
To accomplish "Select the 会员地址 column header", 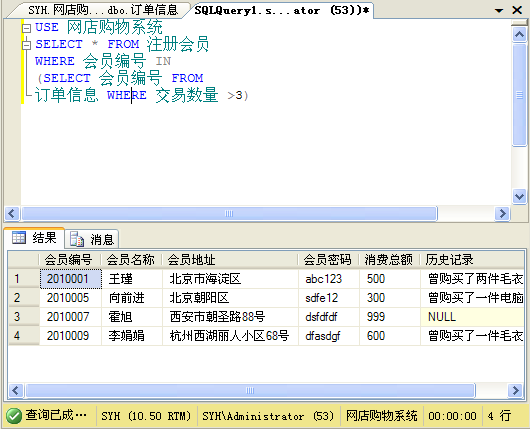I will tap(230, 260).
